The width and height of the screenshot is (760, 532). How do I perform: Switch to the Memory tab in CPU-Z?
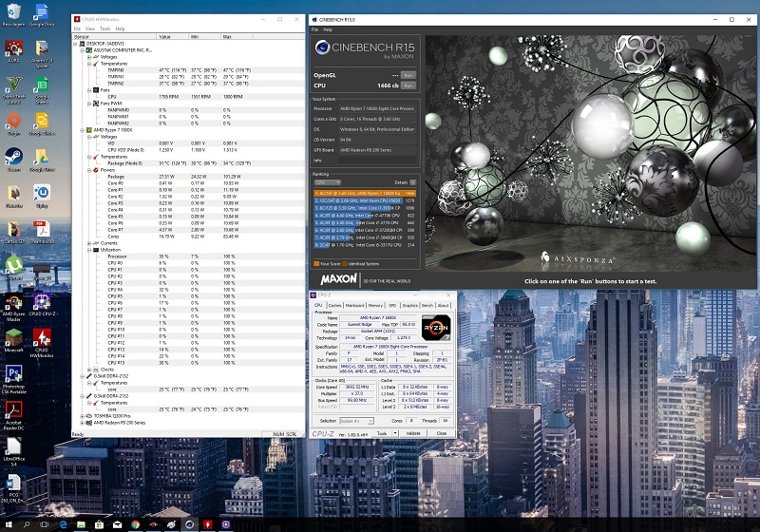[376, 306]
